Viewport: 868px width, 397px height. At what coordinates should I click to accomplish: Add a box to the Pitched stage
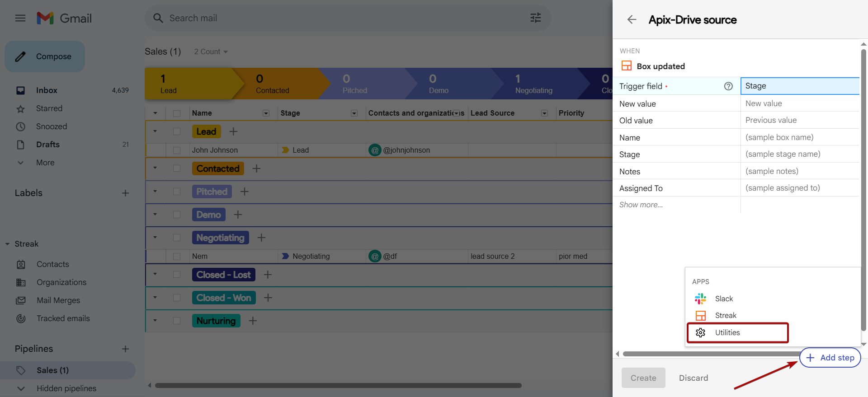pyautogui.click(x=245, y=191)
